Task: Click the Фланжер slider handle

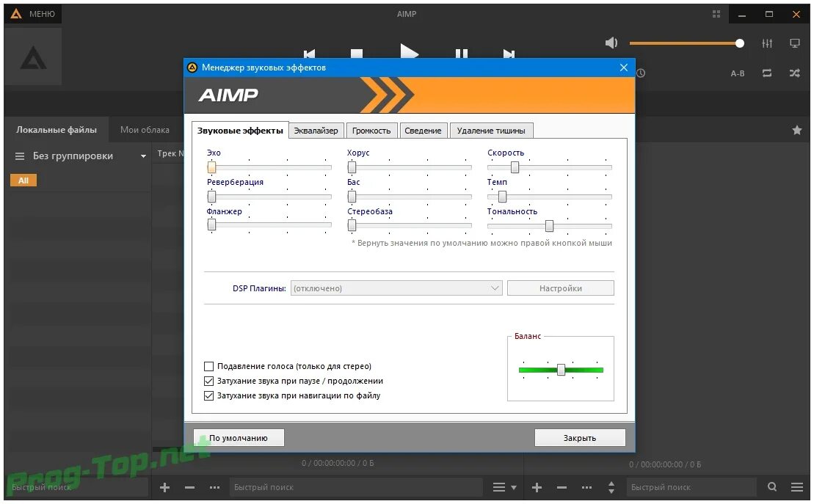Action: tap(212, 224)
